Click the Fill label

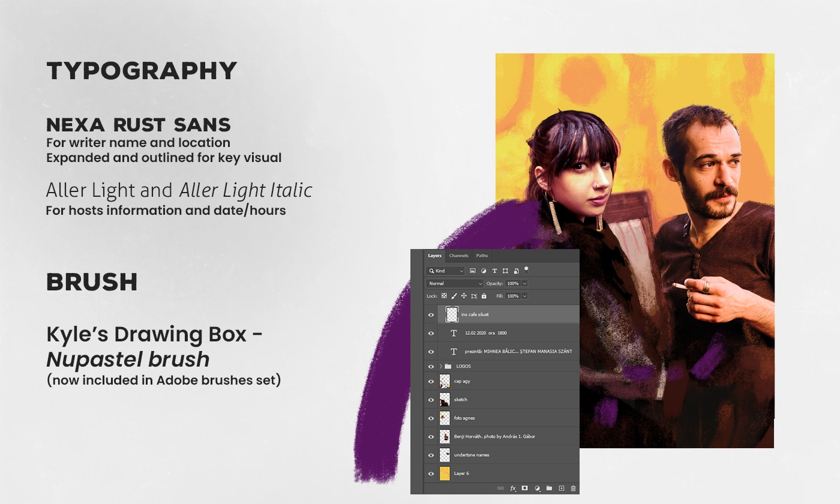[x=499, y=296]
